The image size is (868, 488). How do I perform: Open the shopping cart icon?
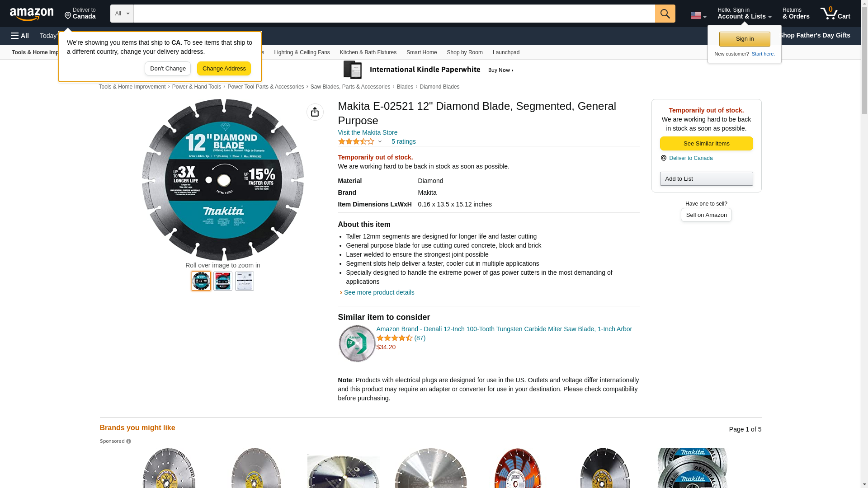point(835,13)
